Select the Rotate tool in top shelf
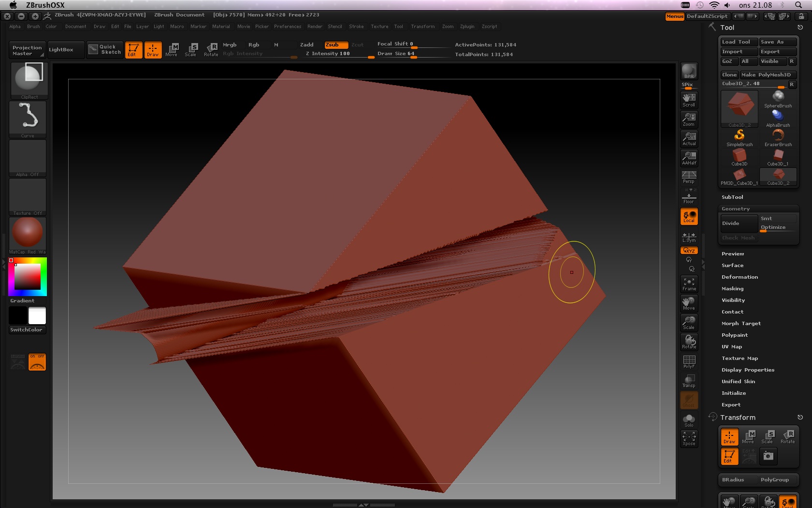812x508 pixels. 211,49
